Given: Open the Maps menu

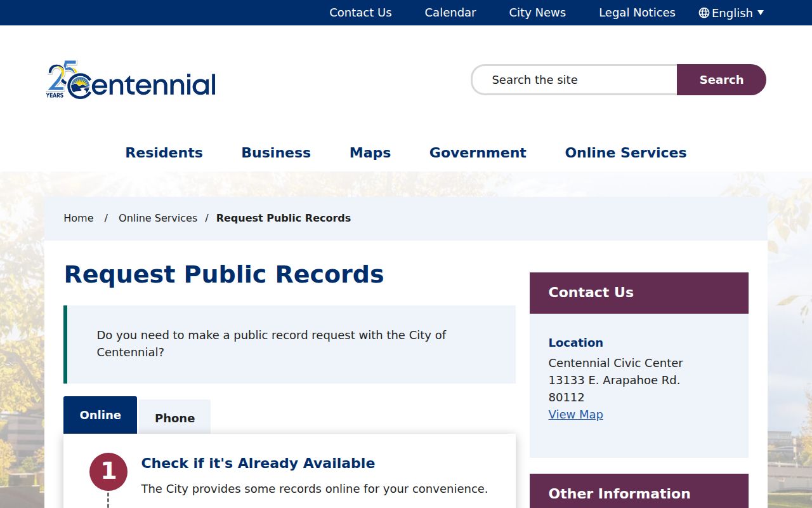Looking at the screenshot, I should pyautogui.click(x=370, y=152).
